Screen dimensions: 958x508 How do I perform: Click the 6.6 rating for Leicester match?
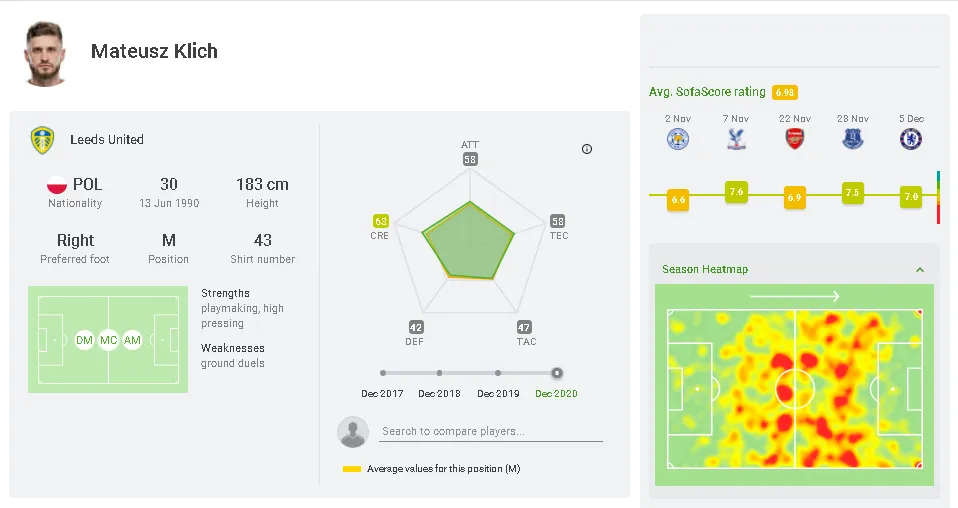[x=678, y=199]
